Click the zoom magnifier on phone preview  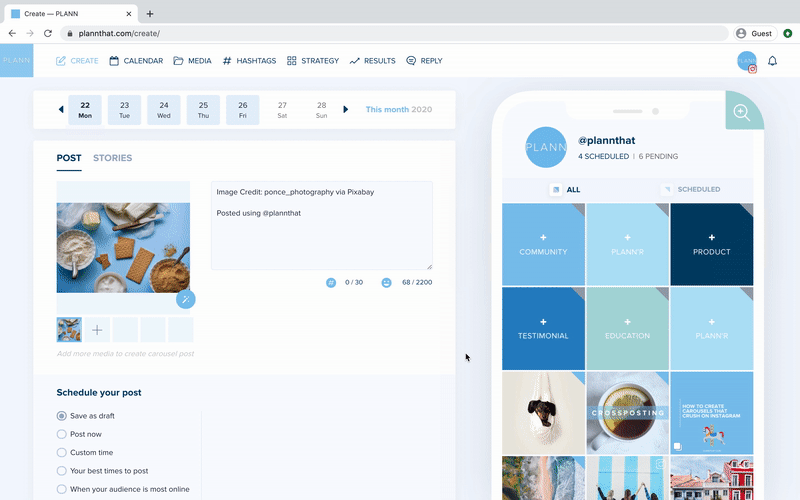[741, 112]
